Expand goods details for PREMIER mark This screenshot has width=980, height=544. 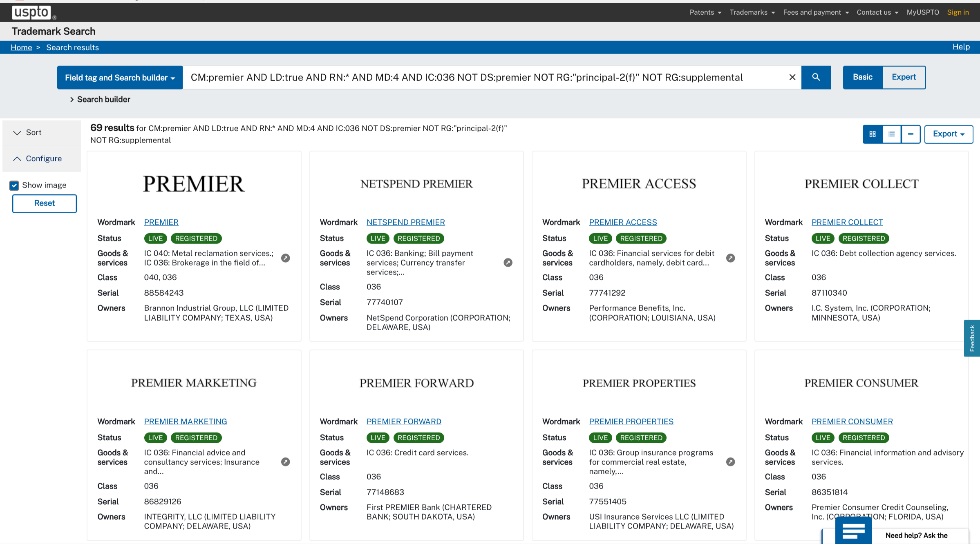pyautogui.click(x=286, y=258)
